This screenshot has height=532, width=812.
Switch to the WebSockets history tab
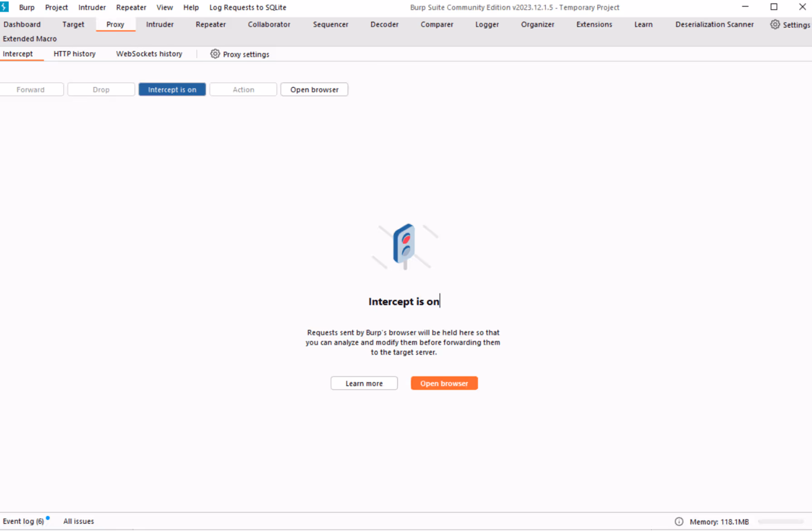click(149, 54)
